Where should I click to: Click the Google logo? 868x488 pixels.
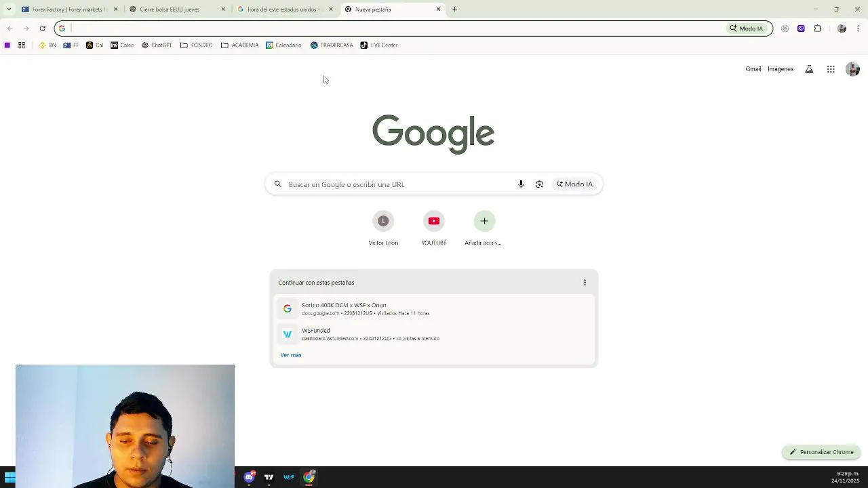(433, 134)
